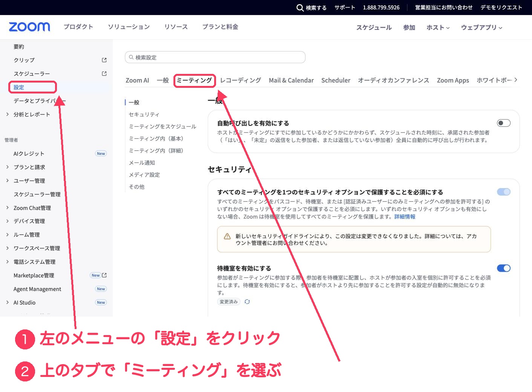Click サポート in the top bar
This screenshot has height=392, width=532.
tap(345, 8)
